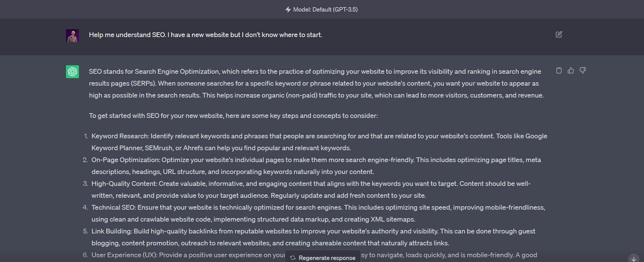
Task: Select the High-Quality Content list item
Action: pos(311,189)
